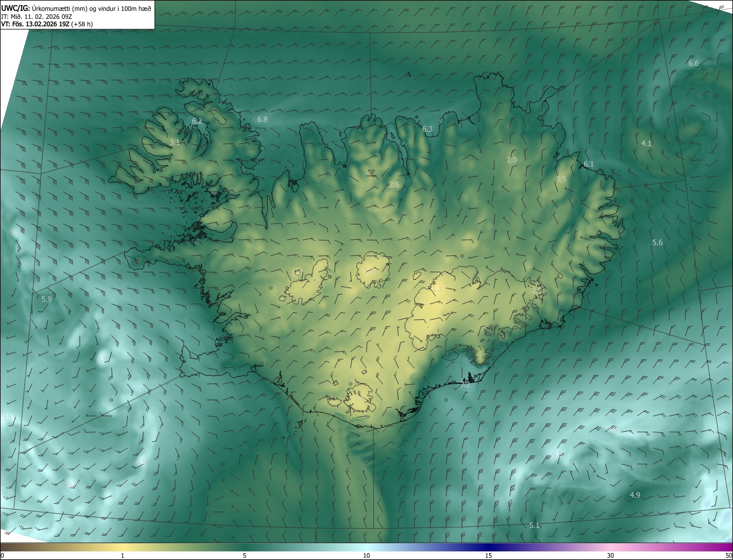The height and width of the screenshot is (560, 733).
Task: Select the 4.1 value label
Action: tap(647, 143)
